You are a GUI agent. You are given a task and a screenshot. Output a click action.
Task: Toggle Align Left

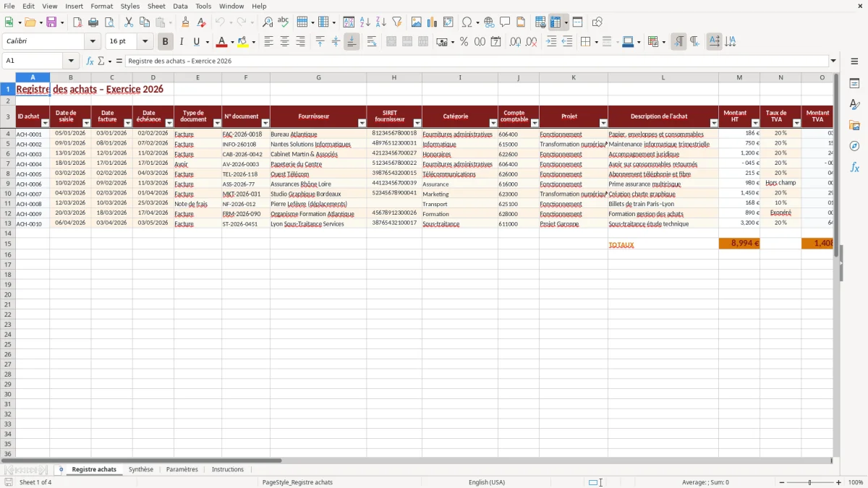click(x=268, y=42)
